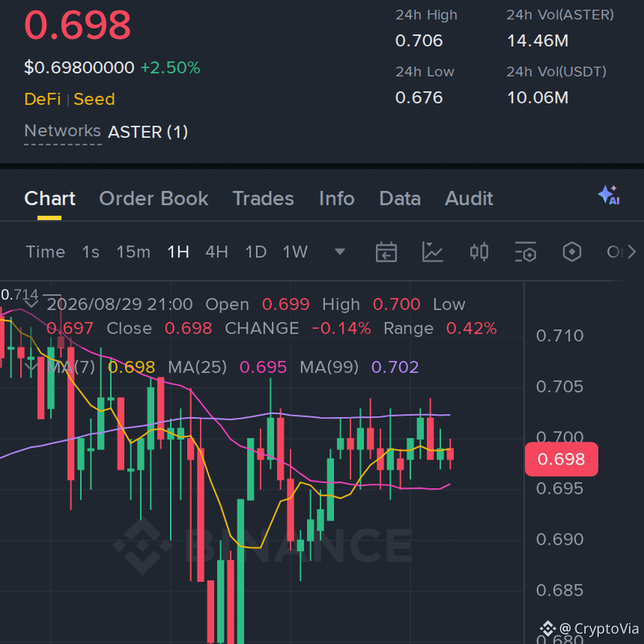Viewport: 644px width, 644px height.
Task: Click the 2026/08/29 21:00 candle timestamp
Action: 119,304
